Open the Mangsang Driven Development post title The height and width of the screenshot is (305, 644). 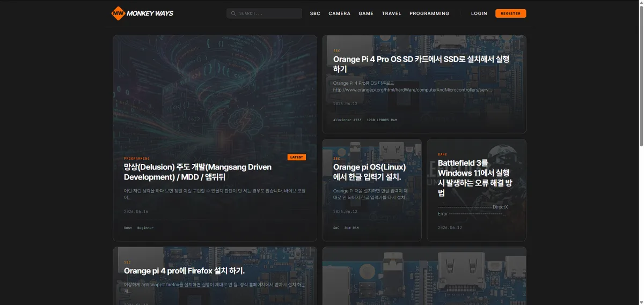[x=197, y=172]
